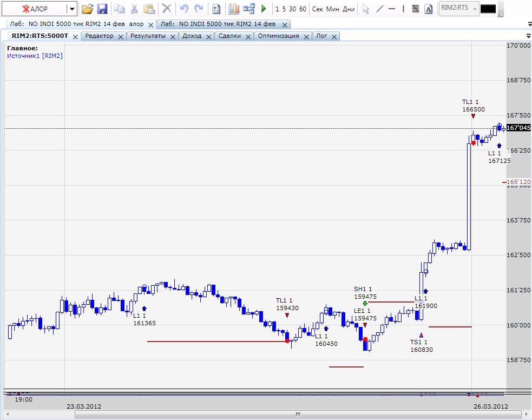Select the Дни timeframe unit
The width and height of the screenshot is (532, 420).
[x=349, y=9]
